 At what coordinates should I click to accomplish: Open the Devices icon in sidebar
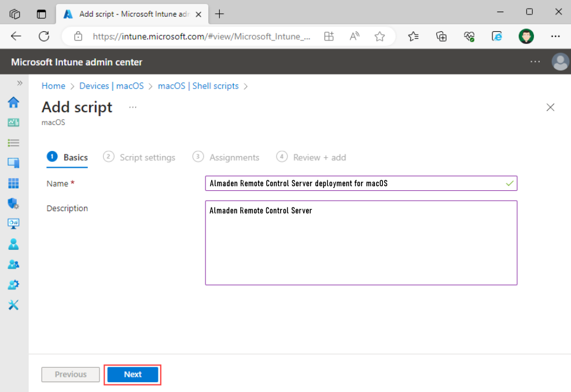tap(13, 162)
